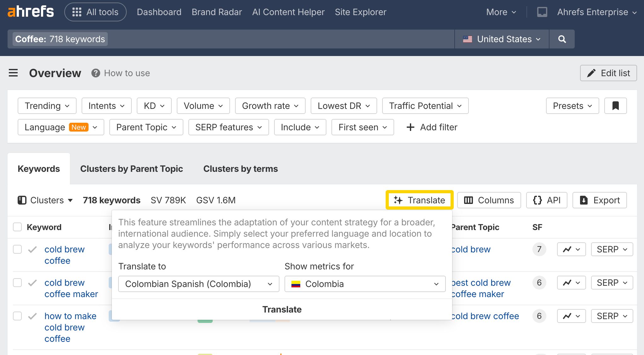This screenshot has width=644, height=355.
Task: Open the Translate to language dropdown
Action: point(198,284)
